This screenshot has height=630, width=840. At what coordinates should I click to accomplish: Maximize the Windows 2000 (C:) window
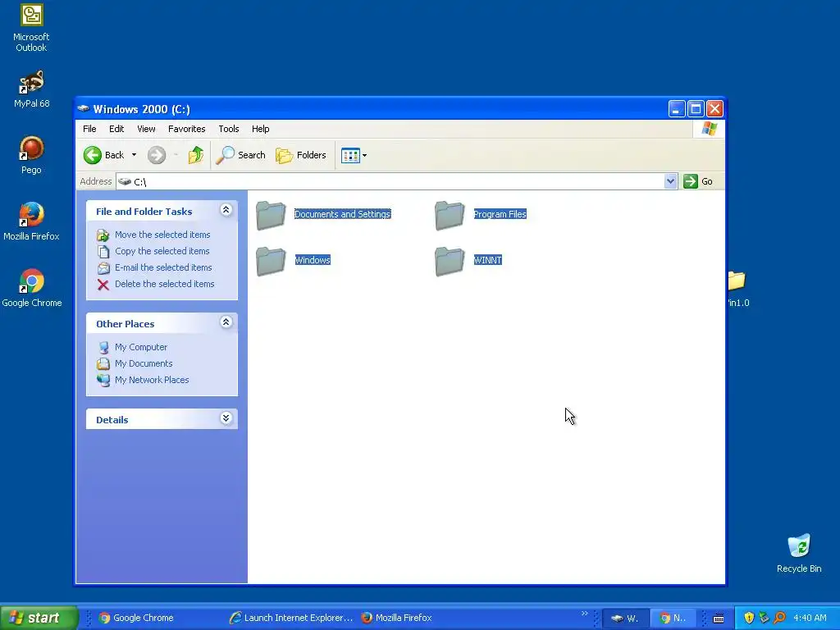click(x=696, y=109)
